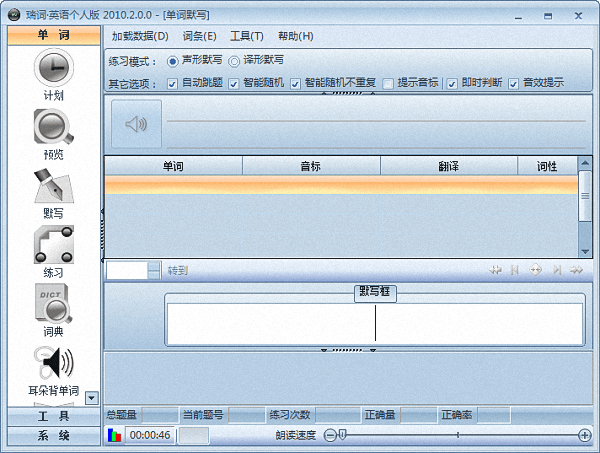This screenshot has width=600, height=453.
Task: Select the 默写 (Dictation) pen icon
Action: pyautogui.click(x=53, y=185)
